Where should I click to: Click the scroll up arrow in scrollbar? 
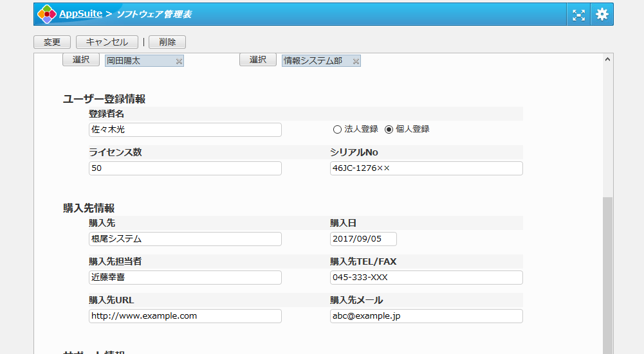(607, 60)
